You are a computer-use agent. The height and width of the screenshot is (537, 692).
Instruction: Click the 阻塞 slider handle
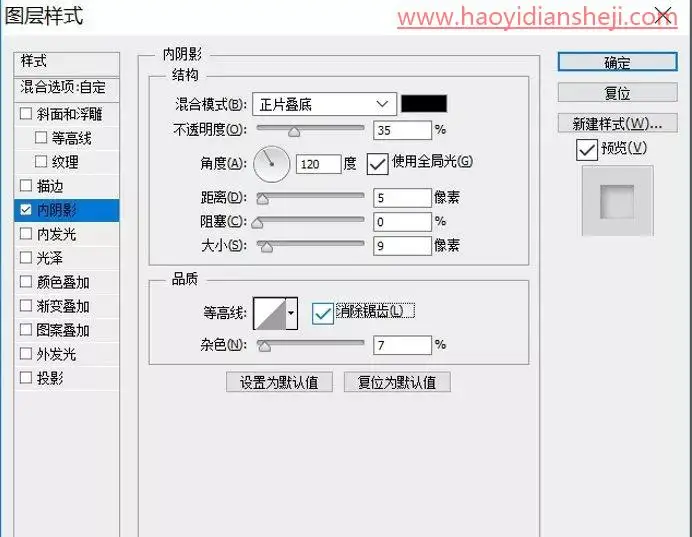[257, 223]
